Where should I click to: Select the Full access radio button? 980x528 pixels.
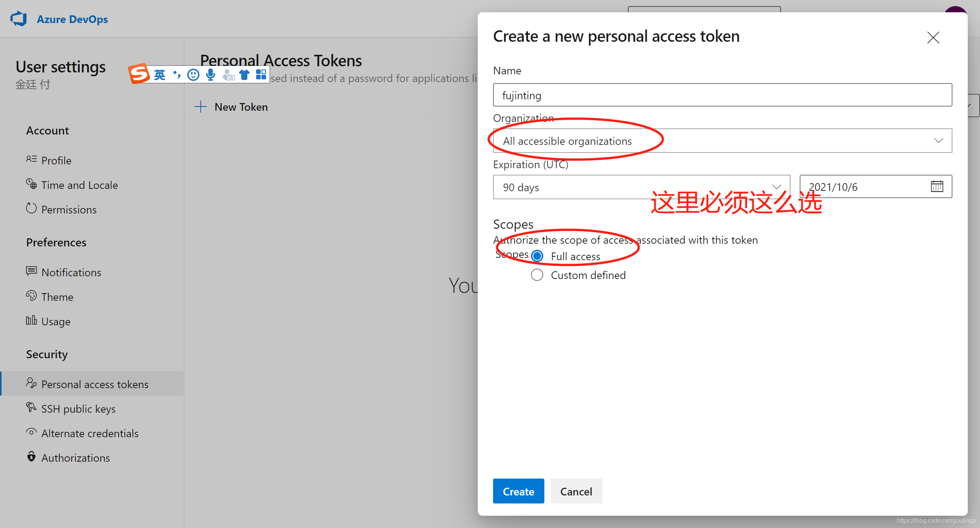coord(537,256)
